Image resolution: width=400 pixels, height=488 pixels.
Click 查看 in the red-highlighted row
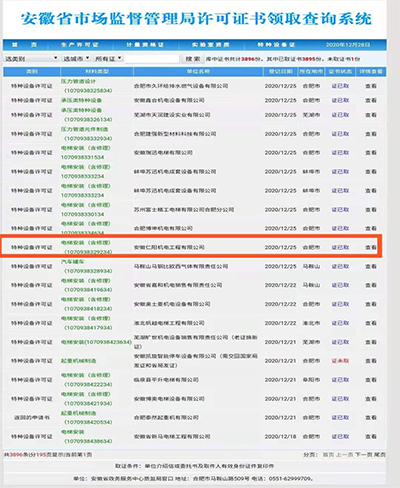(371, 247)
